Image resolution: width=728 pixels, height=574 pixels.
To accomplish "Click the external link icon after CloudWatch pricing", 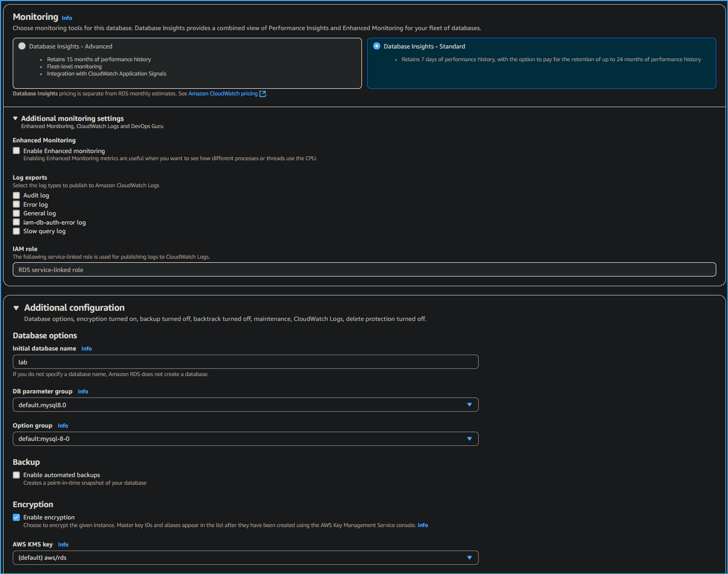I will [263, 93].
